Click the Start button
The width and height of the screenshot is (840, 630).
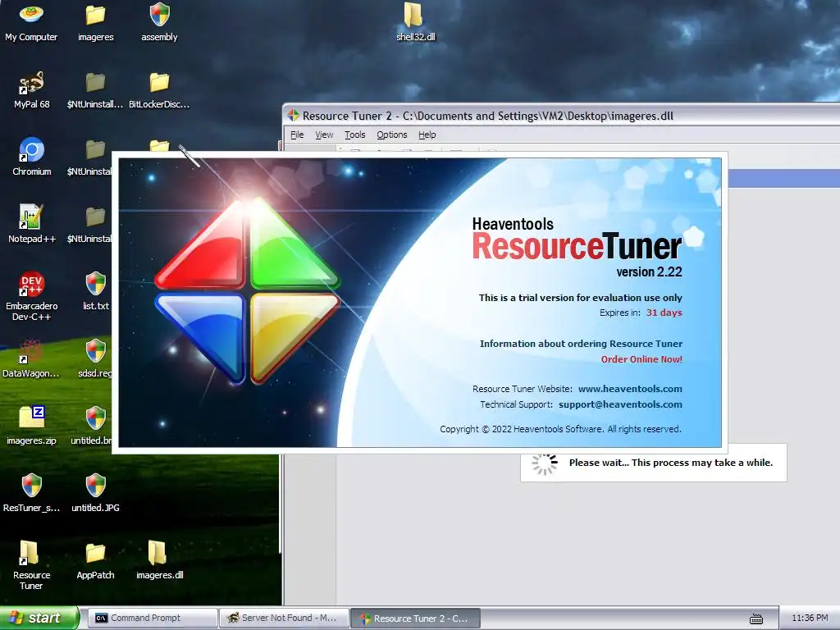click(39, 619)
